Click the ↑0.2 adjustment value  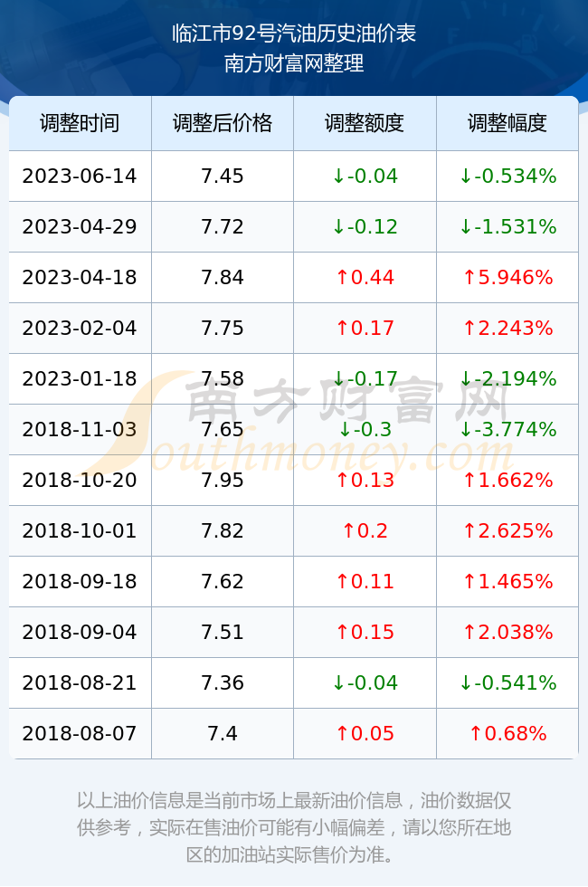[365, 530]
